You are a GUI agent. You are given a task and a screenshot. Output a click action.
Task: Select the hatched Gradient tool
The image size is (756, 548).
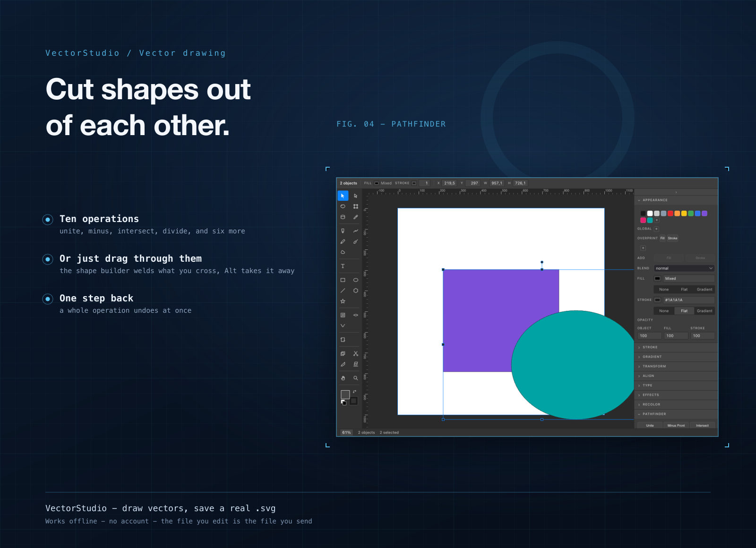343,315
